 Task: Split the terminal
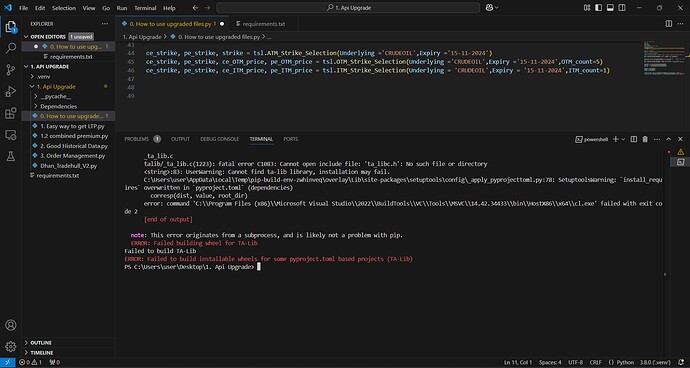click(x=634, y=139)
